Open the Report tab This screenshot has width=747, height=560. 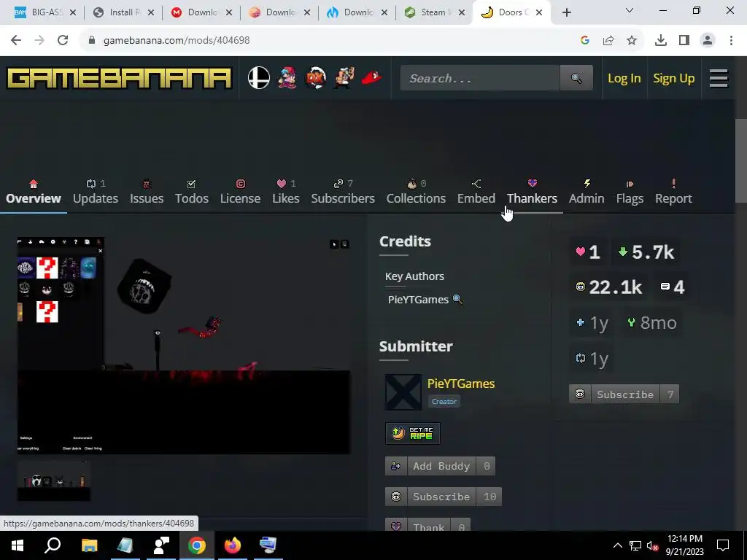pyautogui.click(x=673, y=192)
